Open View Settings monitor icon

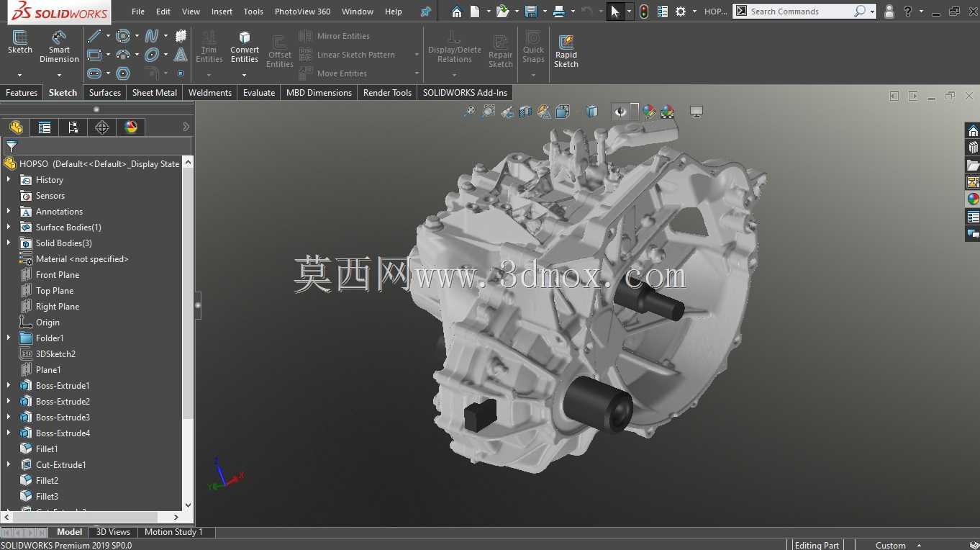pyautogui.click(x=696, y=112)
